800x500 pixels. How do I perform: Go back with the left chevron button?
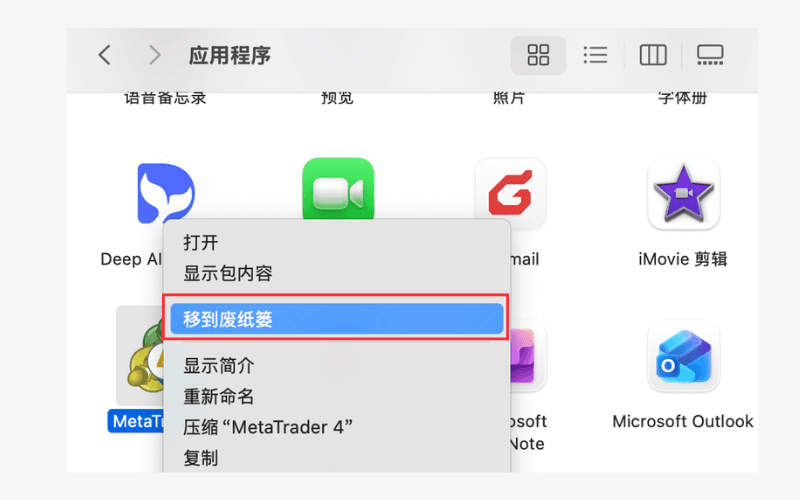[x=105, y=55]
